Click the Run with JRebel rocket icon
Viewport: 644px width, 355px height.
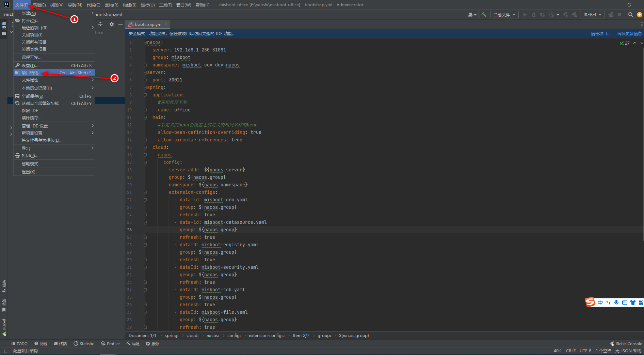566,15
